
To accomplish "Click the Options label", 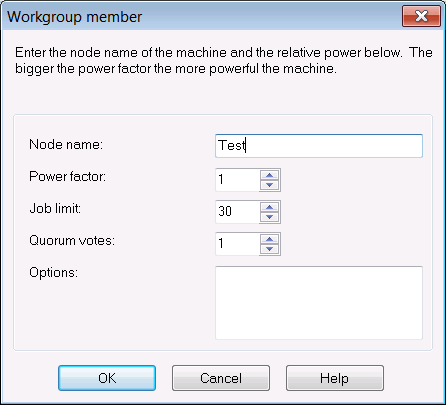I will coord(53,273).
